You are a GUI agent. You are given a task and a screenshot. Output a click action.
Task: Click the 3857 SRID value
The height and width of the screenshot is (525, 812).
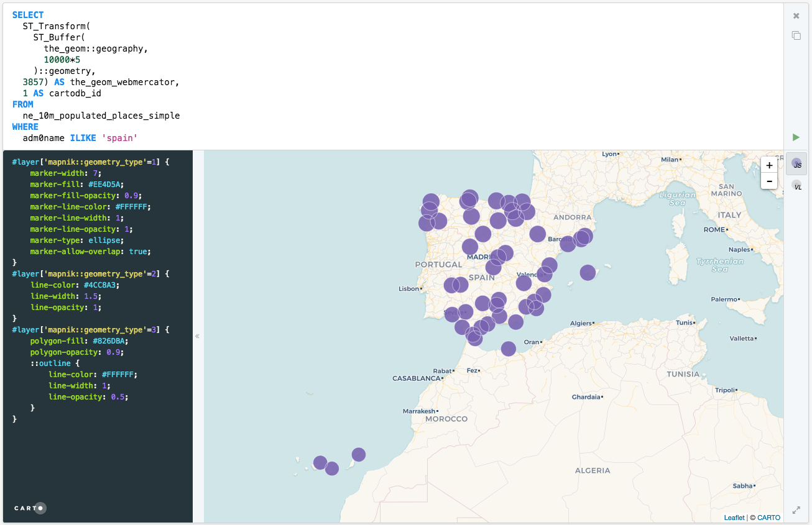(x=33, y=82)
